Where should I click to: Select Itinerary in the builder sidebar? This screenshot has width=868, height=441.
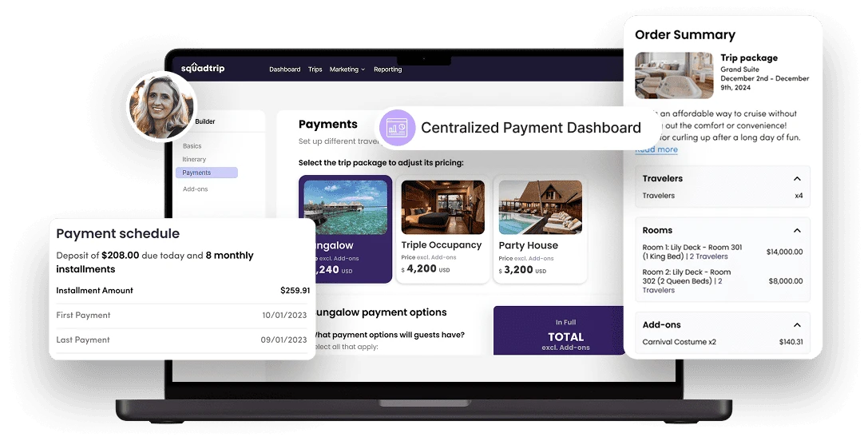tap(194, 160)
